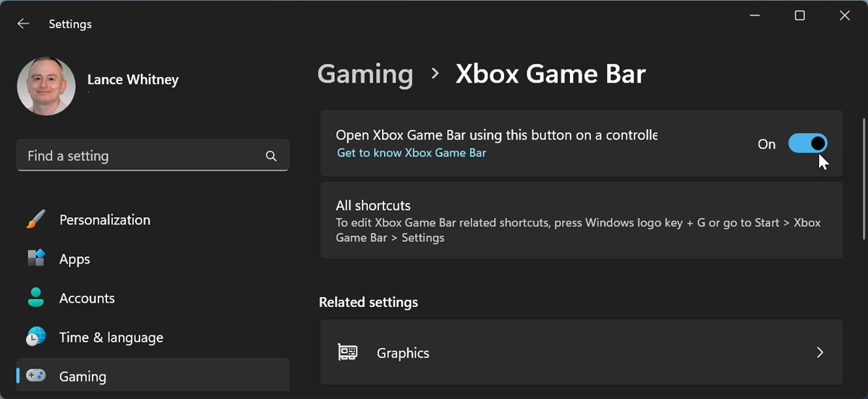Expand the Graphics chevron arrow

pyautogui.click(x=820, y=353)
